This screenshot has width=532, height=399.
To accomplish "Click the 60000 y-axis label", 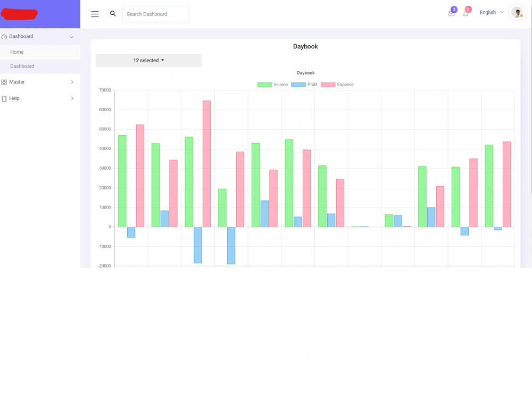I will [105, 110].
